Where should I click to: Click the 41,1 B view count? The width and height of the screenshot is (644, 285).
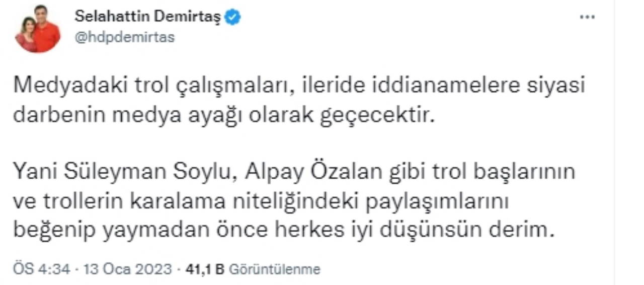[204, 269]
